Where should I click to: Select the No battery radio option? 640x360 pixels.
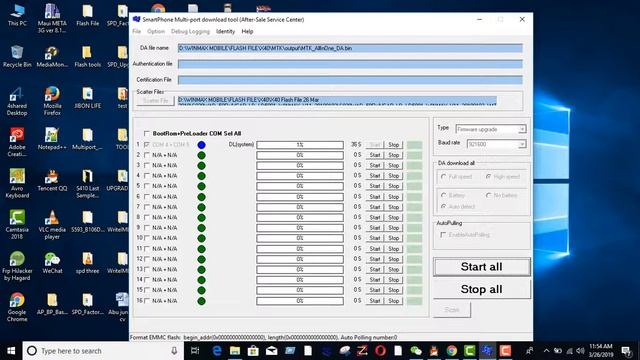489,196
